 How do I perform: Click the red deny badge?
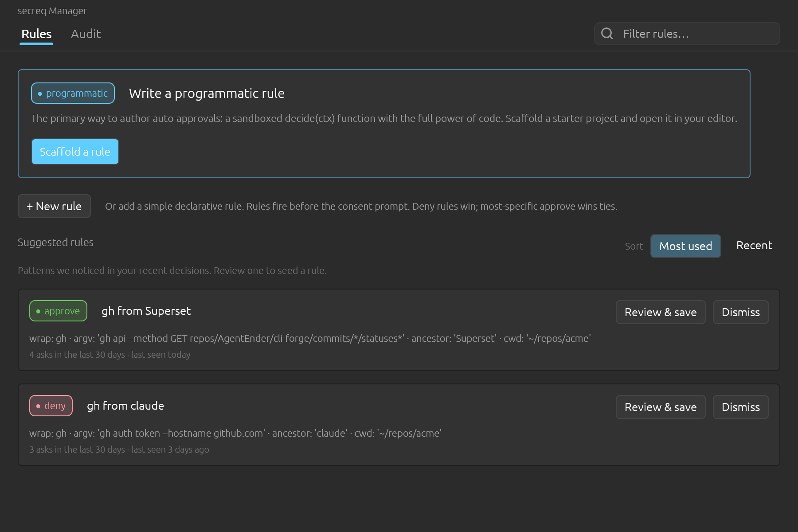[51, 406]
